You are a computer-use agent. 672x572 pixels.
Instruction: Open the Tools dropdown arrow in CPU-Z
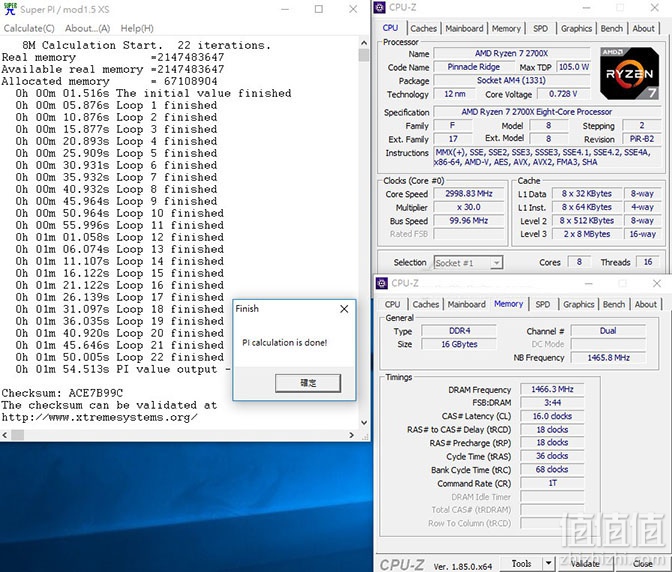(549, 563)
